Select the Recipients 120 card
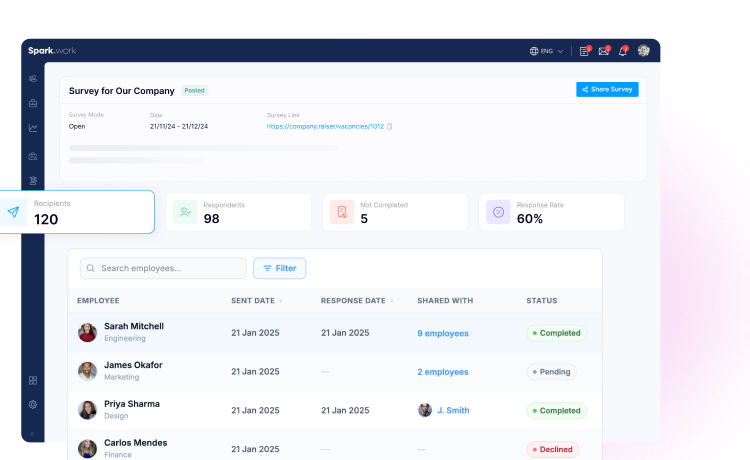The image size is (750, 460). (77, 212)
